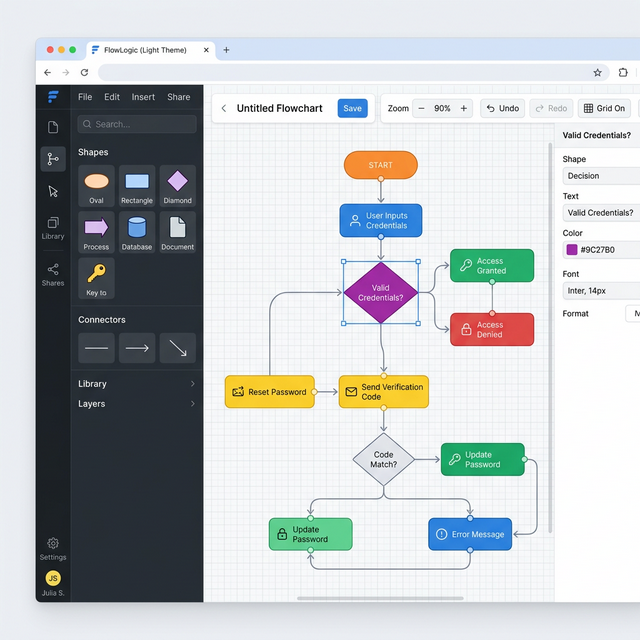Click the browser forward arrow
This screenshot has height=640, width=640.
coord(66,73)
